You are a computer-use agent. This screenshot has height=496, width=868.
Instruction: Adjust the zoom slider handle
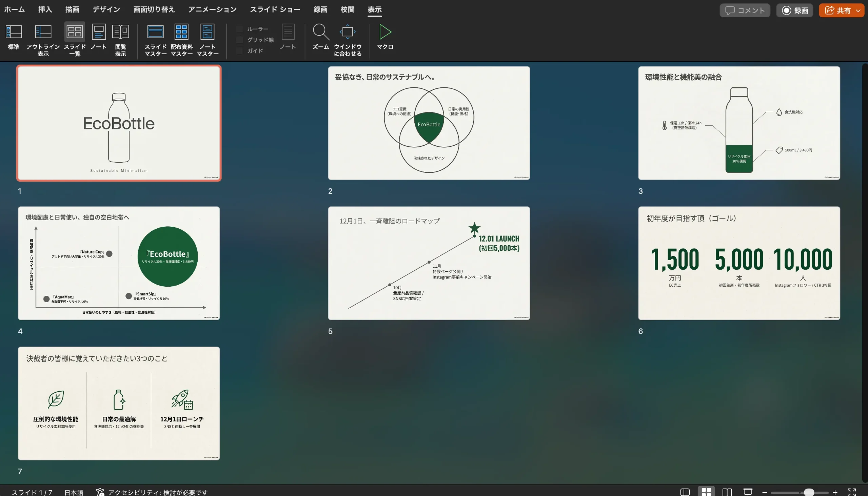tap(809, 492)
